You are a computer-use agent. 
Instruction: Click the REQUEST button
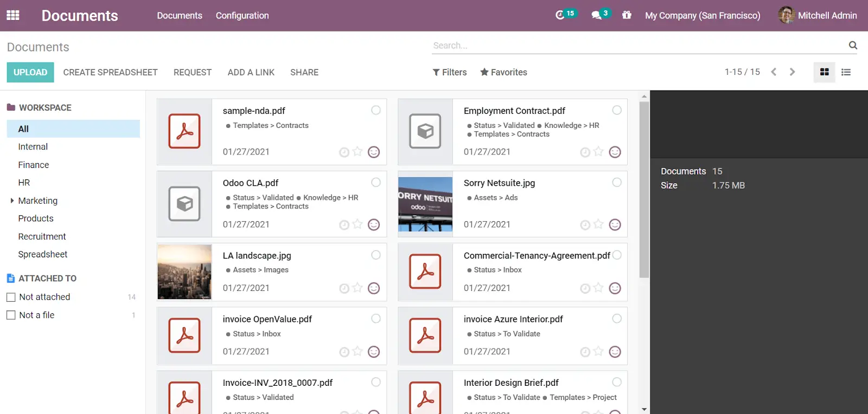point(193,72)
